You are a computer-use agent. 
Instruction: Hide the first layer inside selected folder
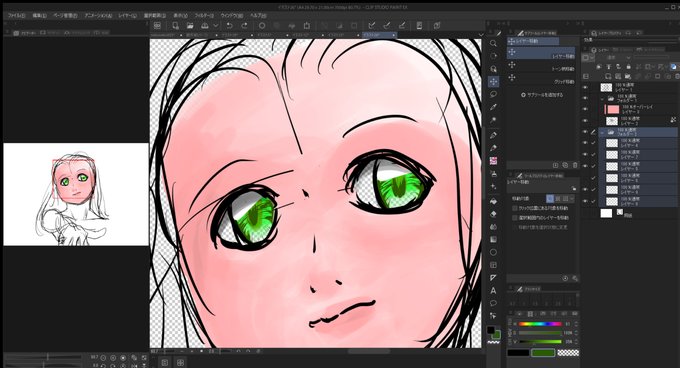click(585, 143)
